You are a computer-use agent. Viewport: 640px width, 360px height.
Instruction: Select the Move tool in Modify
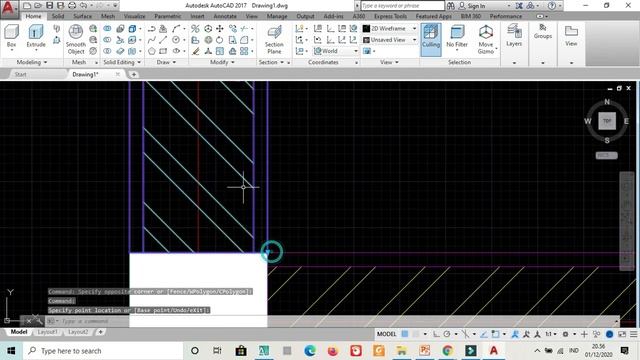(220, 29)
